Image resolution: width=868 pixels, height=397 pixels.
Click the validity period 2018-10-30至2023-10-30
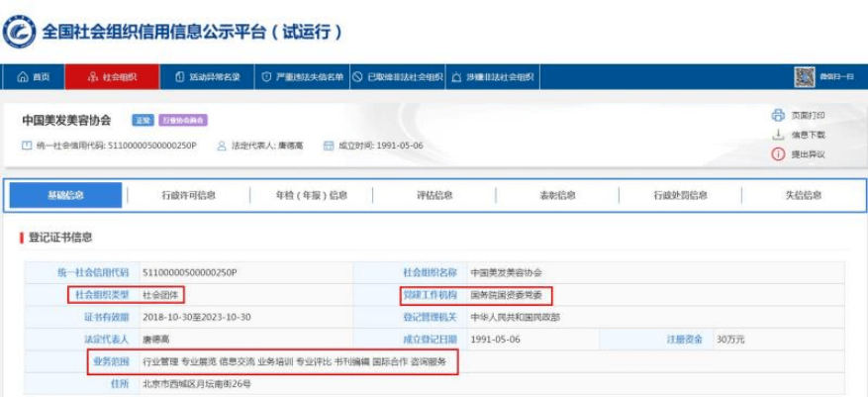(197, 317)
